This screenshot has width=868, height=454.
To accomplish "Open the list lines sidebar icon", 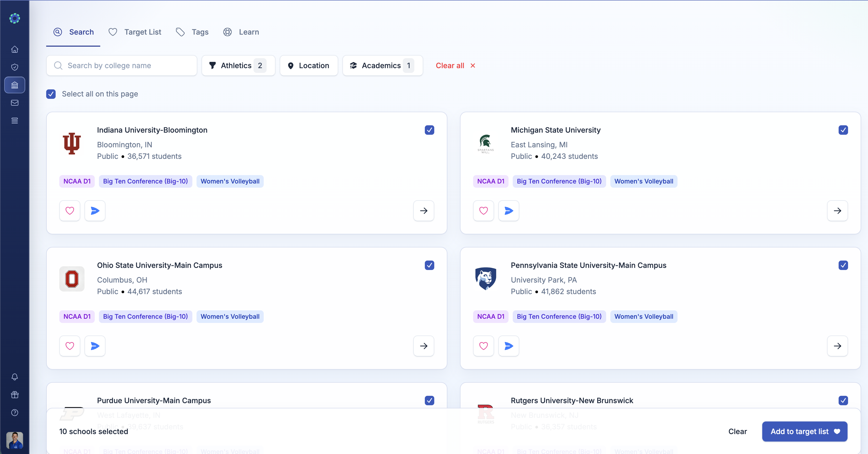I will coord(14,121).
